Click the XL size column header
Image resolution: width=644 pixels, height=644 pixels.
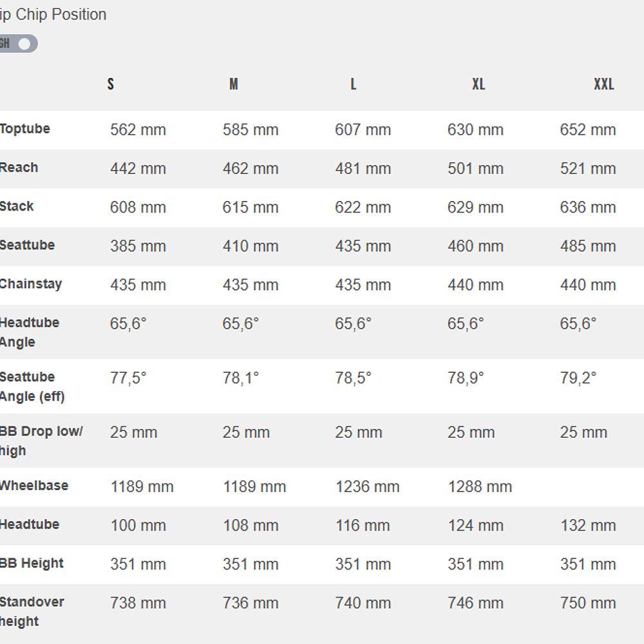(x=478, y=84)
